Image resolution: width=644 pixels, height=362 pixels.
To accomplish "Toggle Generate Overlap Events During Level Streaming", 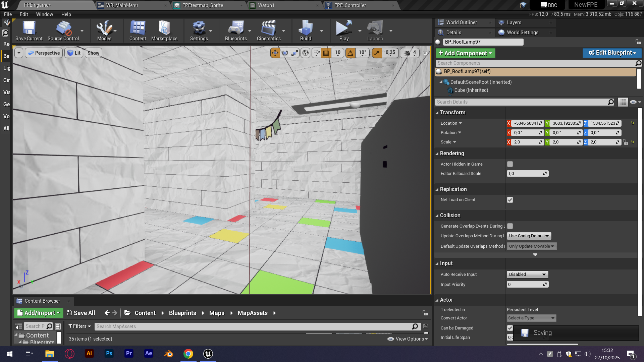I will point(510,226).
